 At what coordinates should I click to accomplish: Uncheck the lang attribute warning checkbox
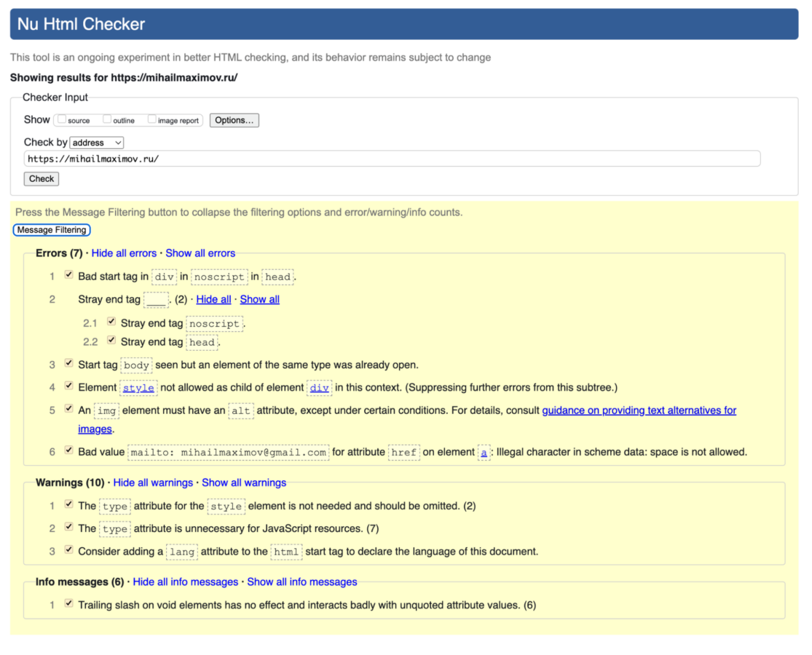68,549
